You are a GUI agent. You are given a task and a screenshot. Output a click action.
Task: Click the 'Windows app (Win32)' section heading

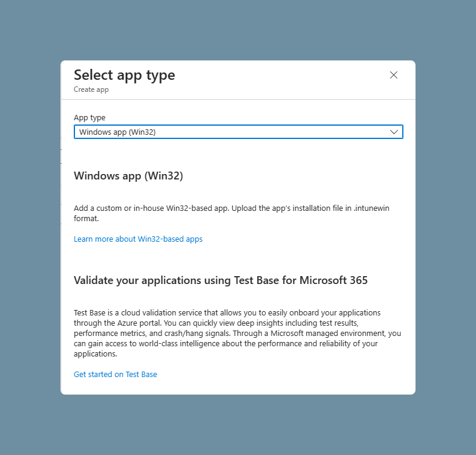pyautogui.click(x=128, y=176)
